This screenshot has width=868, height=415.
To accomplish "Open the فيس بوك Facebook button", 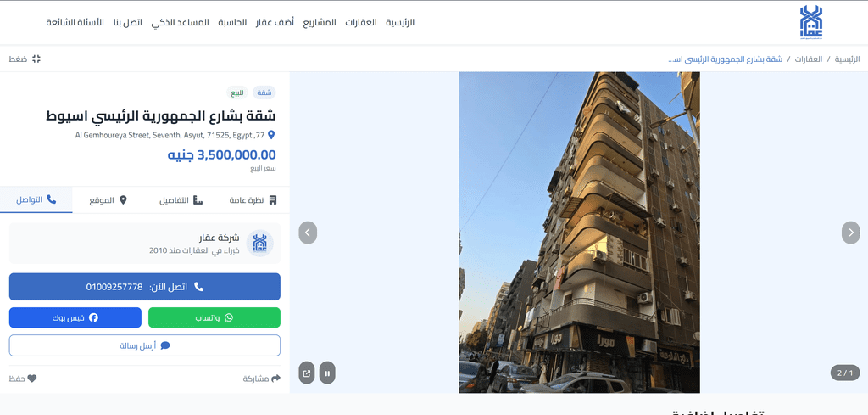I will click(75, 317).
